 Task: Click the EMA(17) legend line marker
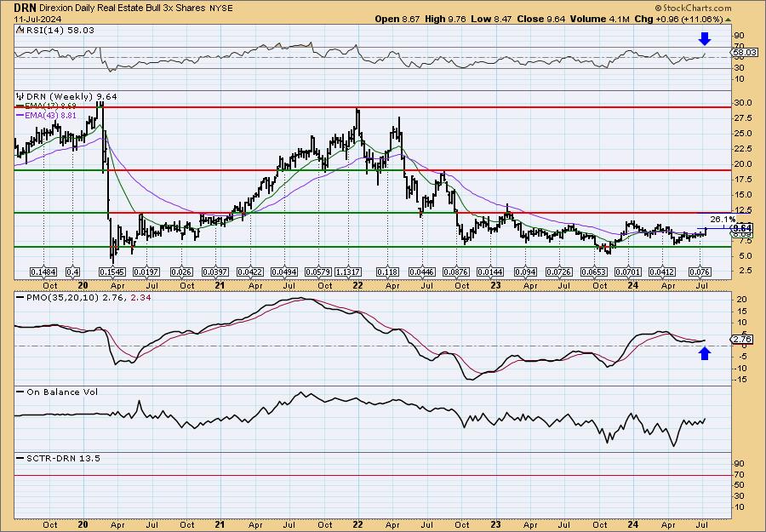(x=20, y=106)
